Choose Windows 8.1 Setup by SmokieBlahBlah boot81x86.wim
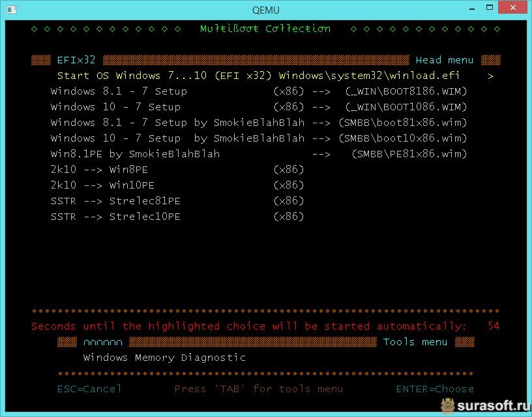Image resolution: width=532 pixels, height=417 pixels. coord(259,122)
